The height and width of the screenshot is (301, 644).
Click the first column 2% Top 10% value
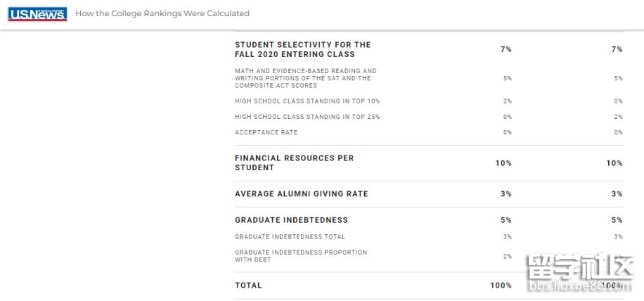pos(508,101)
